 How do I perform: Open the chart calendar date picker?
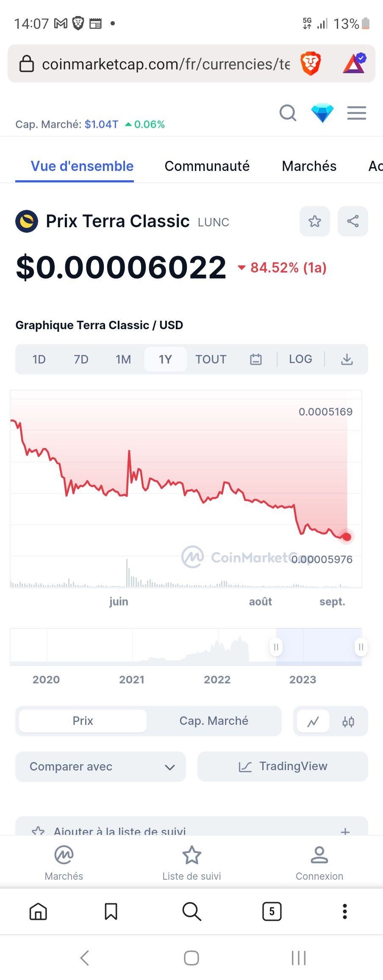point(256,359)
